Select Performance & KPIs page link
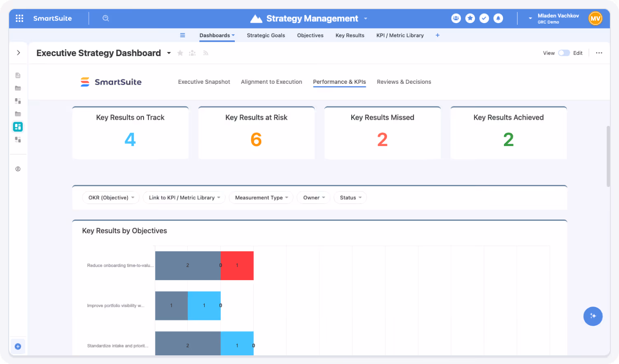 pos(340,82)
